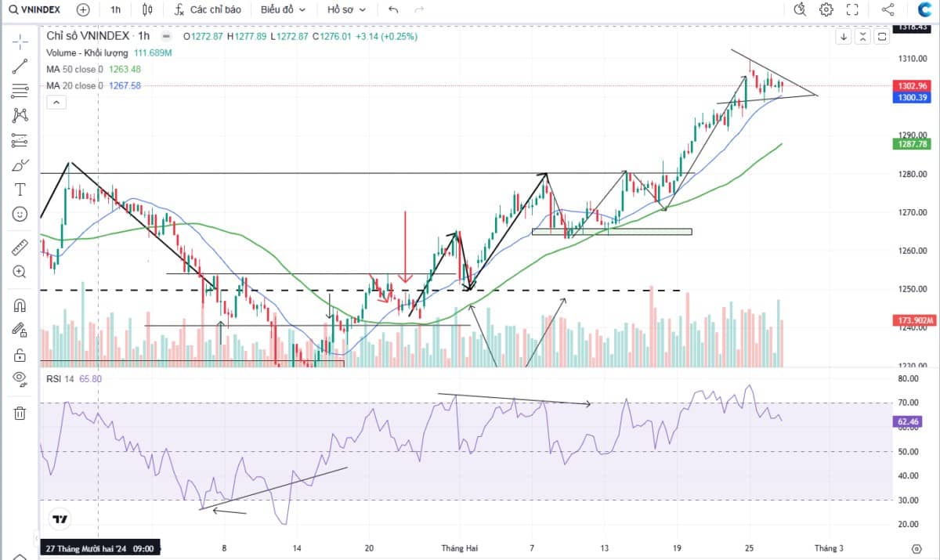The height and width of the screenshot is (560, 940).
Task: Open TradingView logo in RSI pane
Action: coord(59,519)
